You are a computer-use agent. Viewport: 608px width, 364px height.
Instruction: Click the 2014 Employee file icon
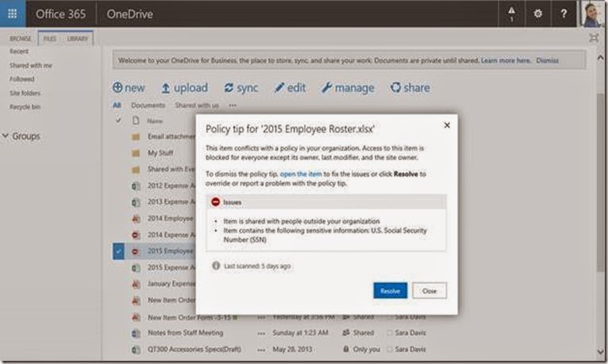(x=135, y=219)
